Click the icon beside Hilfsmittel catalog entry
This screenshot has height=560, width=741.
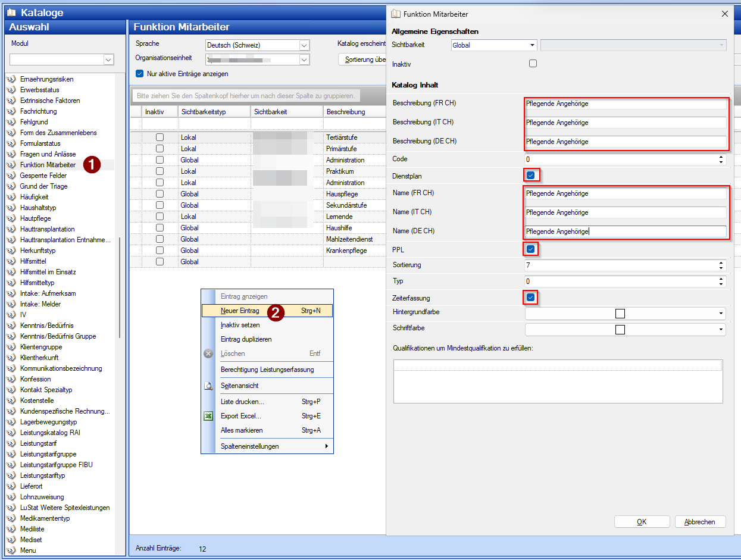click(11, 261)
